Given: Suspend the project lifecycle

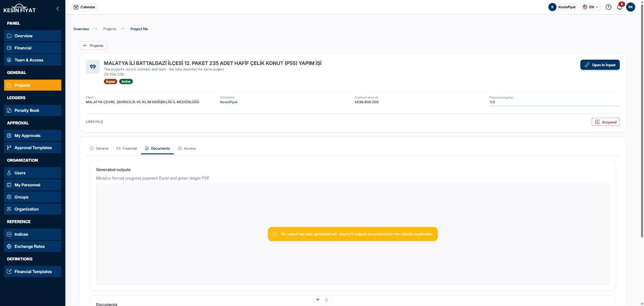Looking at the screenshot, I should pos(605,122).
